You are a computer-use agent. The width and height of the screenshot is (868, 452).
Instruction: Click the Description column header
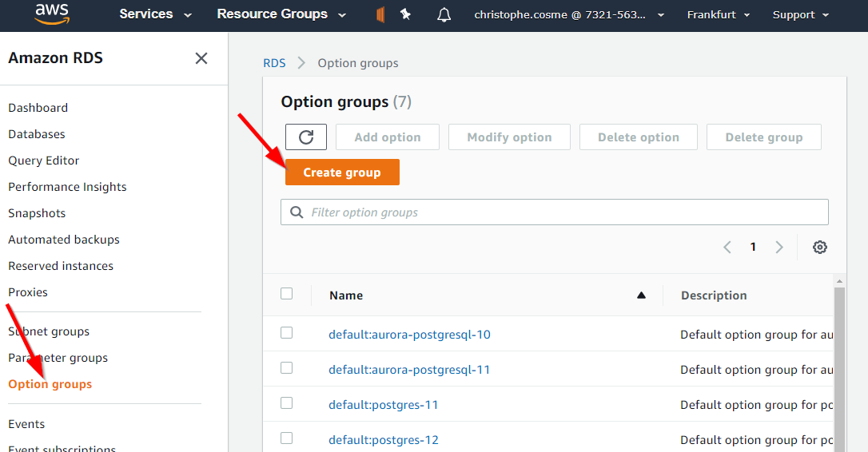point(714,295)
